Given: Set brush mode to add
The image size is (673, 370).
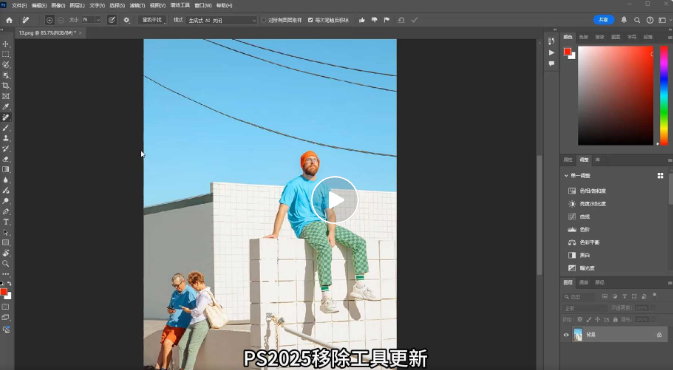Looking at the screenshot, I should click(x=49, y=20).
